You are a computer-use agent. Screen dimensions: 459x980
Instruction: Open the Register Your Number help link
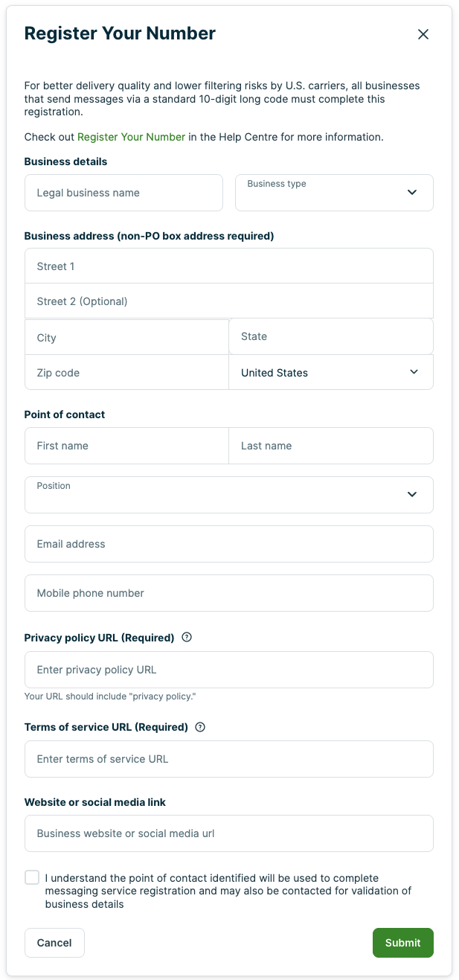pos(131,137)
